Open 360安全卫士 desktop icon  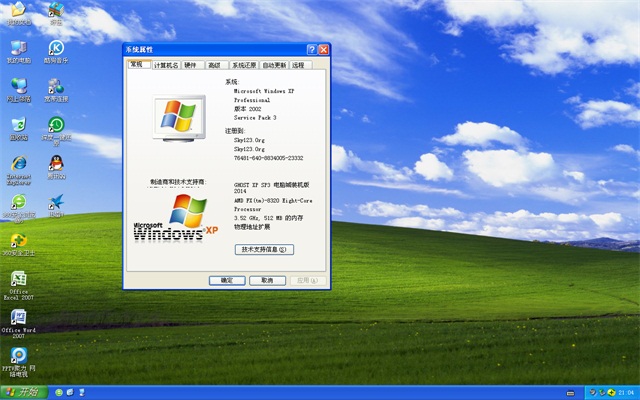(19, 241)
